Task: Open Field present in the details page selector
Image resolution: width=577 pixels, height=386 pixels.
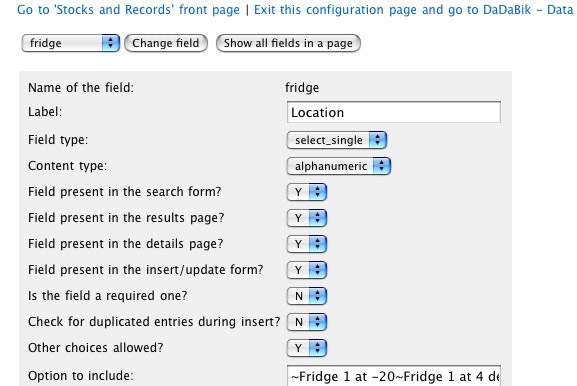Action: (x=307, y=244)
